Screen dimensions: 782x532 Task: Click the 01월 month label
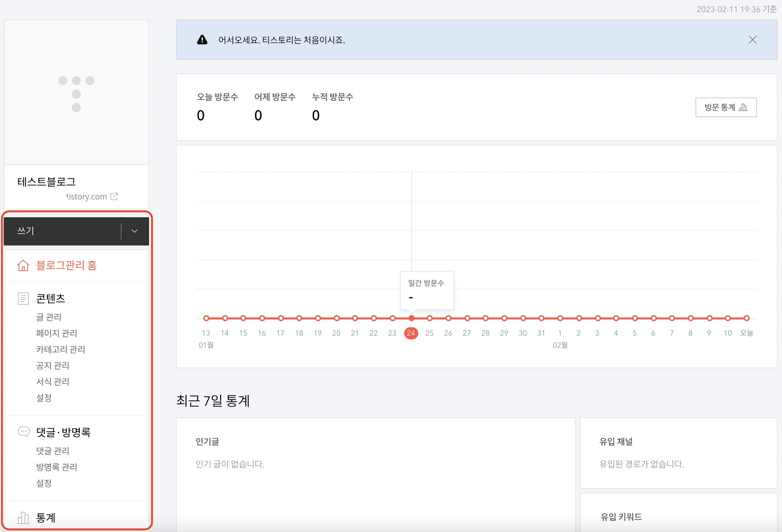coord(206,345)
